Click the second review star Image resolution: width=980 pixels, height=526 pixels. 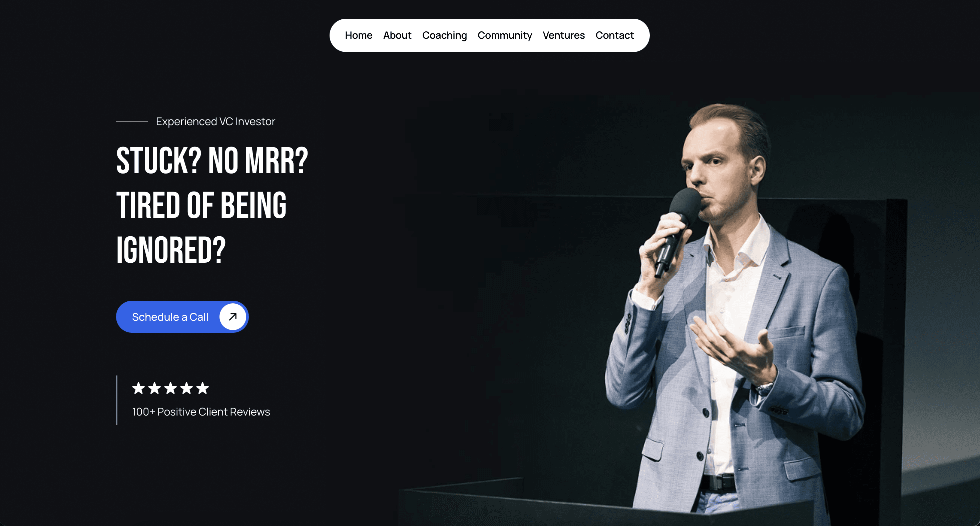[x=154, y=388]
